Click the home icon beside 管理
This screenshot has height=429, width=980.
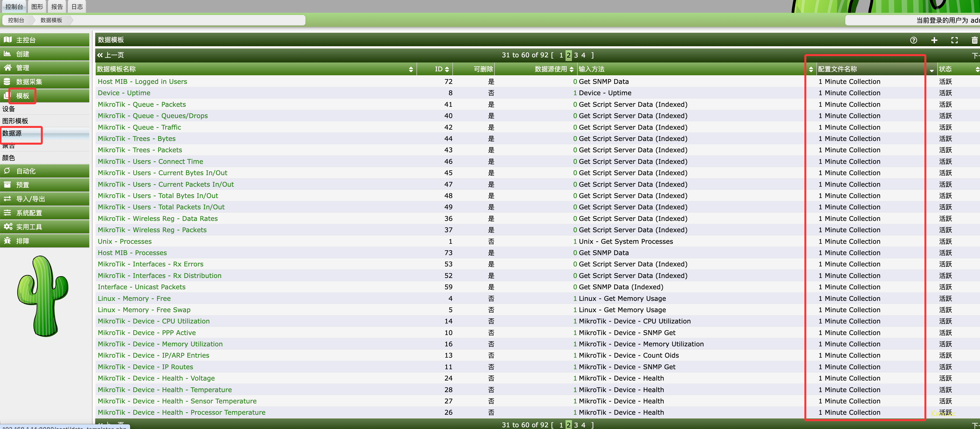tap(7, 68)
